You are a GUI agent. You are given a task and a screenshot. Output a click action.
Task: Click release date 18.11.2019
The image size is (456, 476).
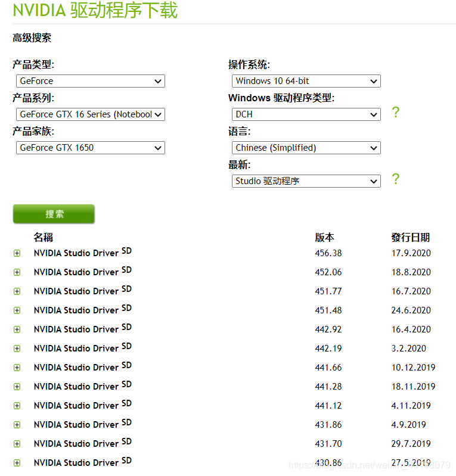click(414, 387)
